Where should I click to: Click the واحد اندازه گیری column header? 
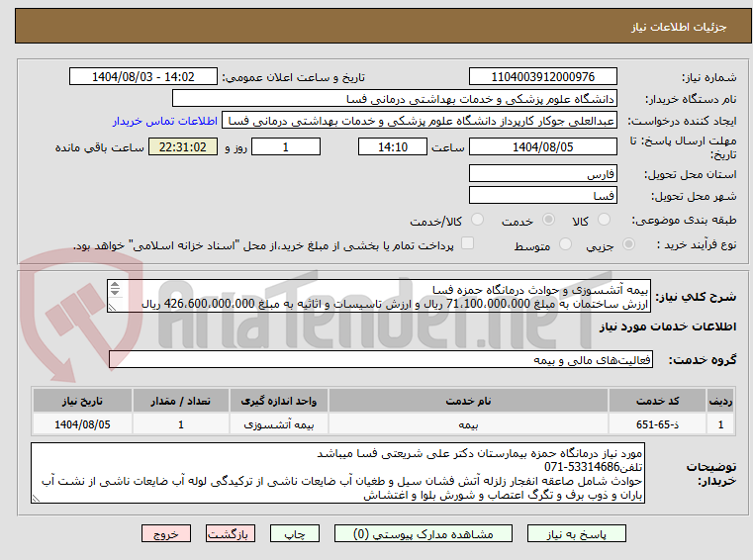pos(278,401)
